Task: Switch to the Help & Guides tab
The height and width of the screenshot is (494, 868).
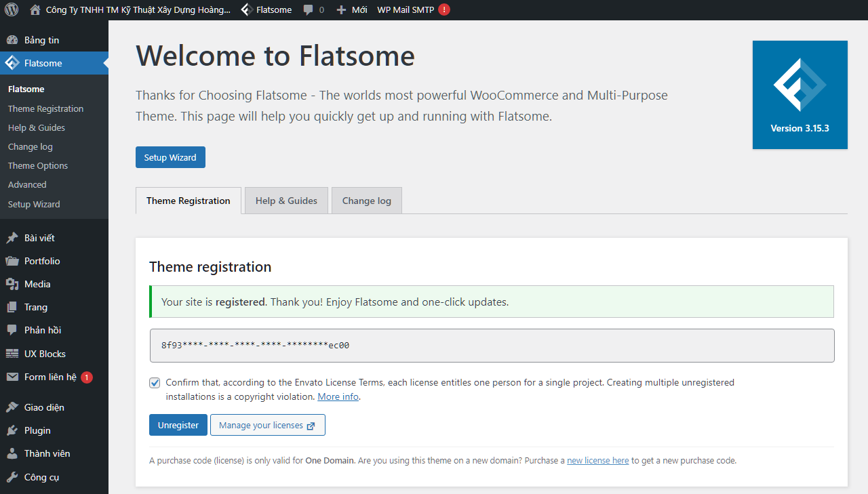Action: point(286,201)
